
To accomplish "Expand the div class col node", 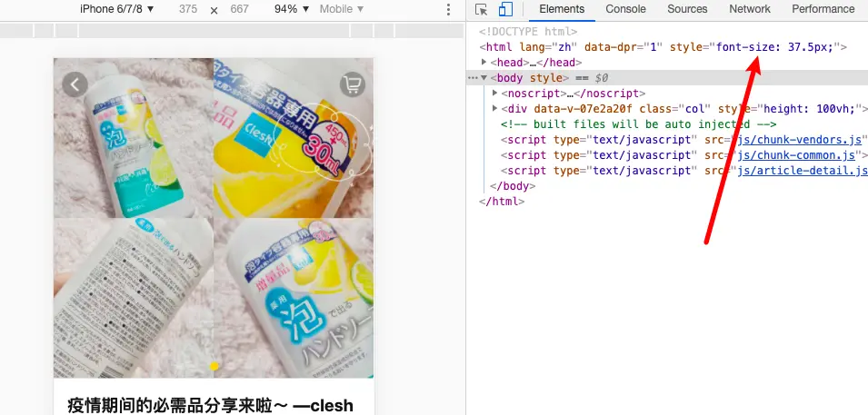I will coord(494,108).
